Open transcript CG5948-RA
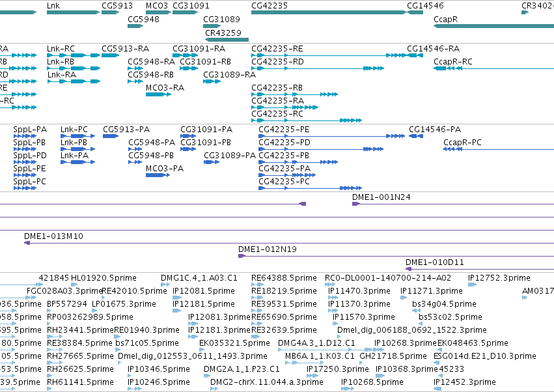554x392 pixels. pyautogui.click(x=152, y=62)
